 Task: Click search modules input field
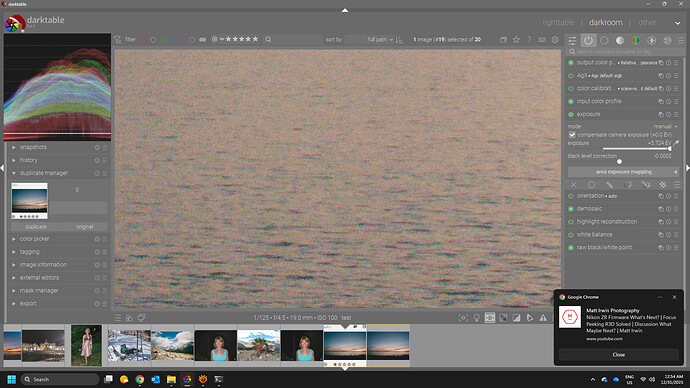coord(625,52)
